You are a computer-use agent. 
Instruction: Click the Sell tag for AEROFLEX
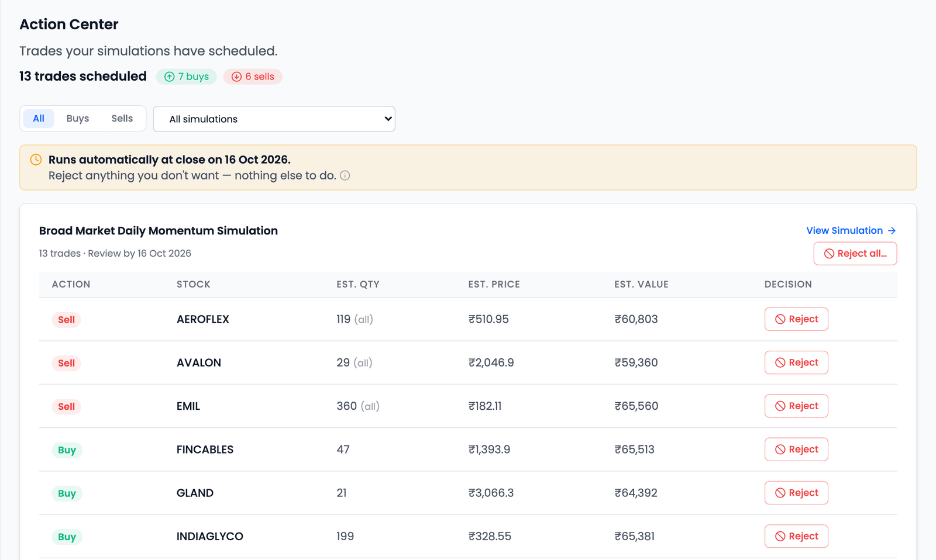pos(67,320)
